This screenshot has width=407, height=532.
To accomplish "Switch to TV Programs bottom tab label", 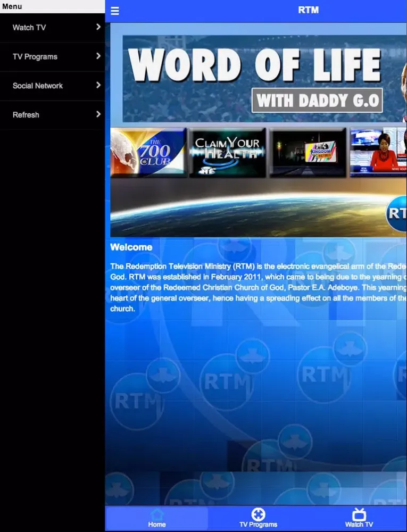I will coord(258,524).
